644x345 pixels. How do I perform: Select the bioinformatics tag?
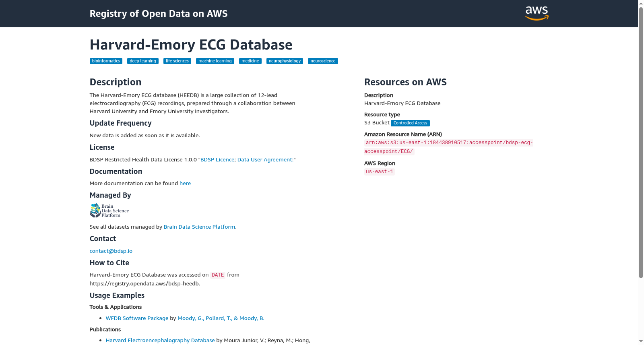click(106, 61)
